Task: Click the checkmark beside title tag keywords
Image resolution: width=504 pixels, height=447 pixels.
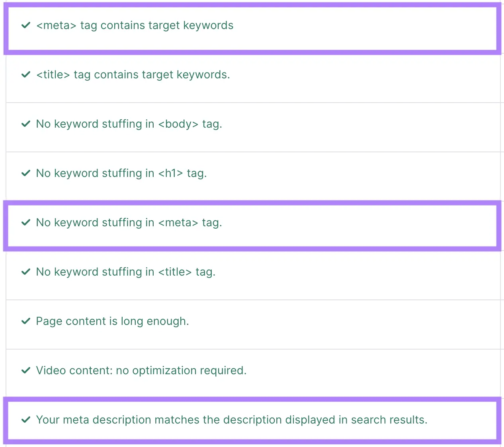Action: 25,74
